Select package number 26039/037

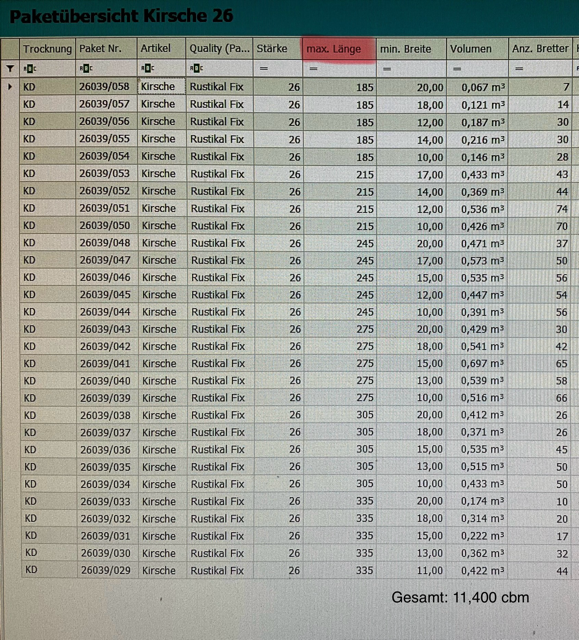[105, 433]
